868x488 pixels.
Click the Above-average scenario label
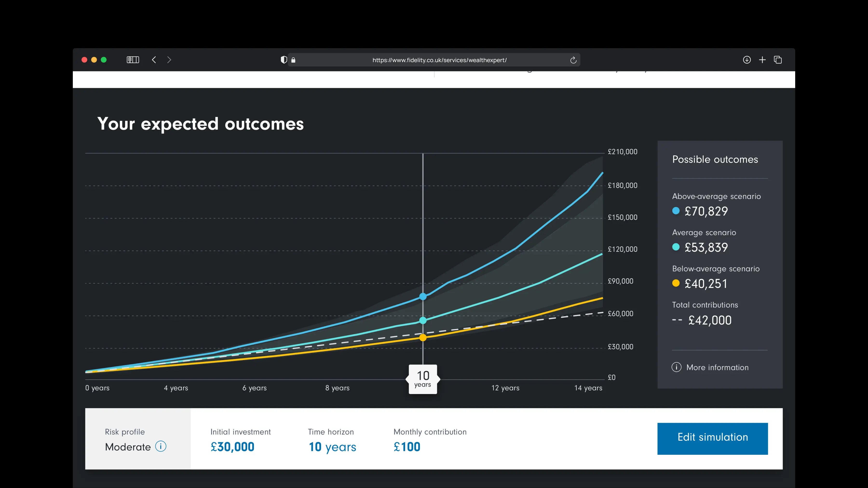[716, 196]
